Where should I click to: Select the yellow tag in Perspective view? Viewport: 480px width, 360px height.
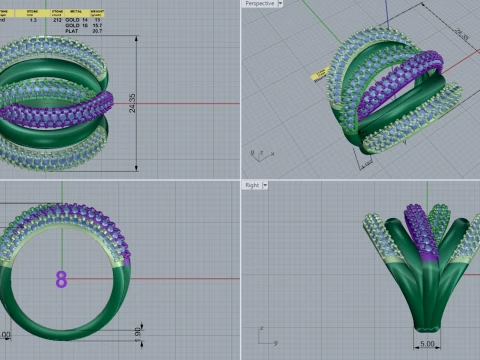pos(320,74)
